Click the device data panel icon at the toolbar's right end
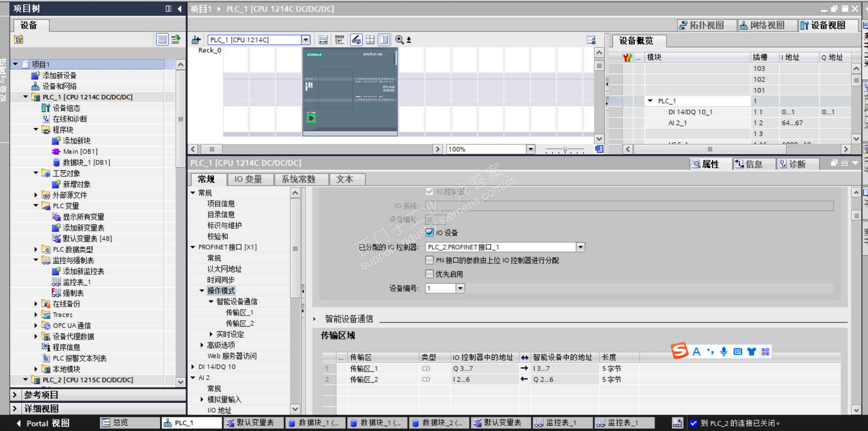Viewport: 868px width, 431px height. (x=591, y=40)
